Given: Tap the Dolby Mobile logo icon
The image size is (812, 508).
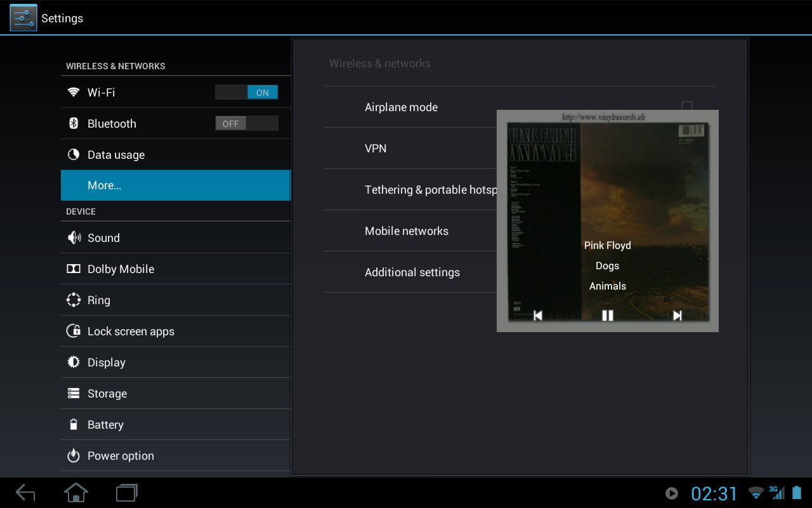Looking at the screenshot, I should tap(74, 269).
